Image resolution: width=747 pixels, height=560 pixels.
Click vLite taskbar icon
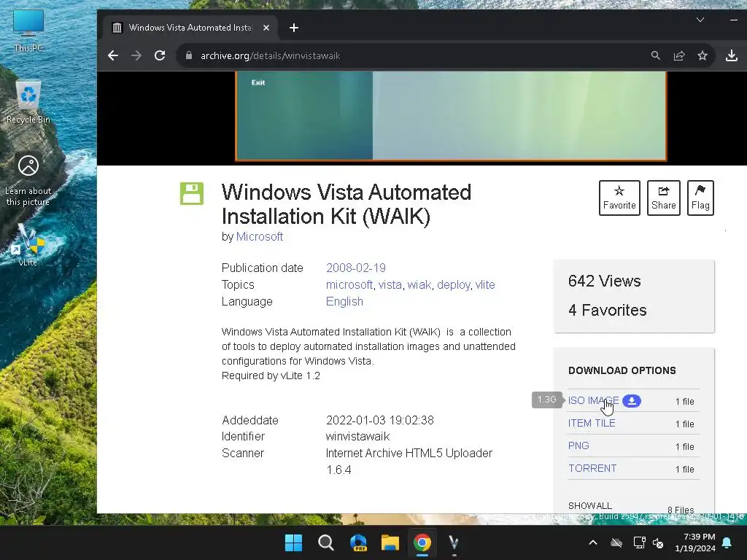(454, 542)
